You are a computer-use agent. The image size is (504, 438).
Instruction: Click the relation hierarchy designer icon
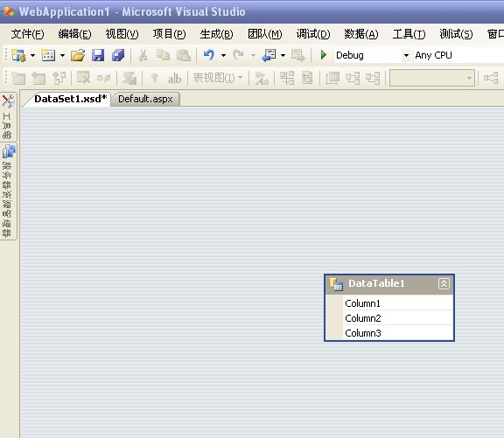[59, 78]
